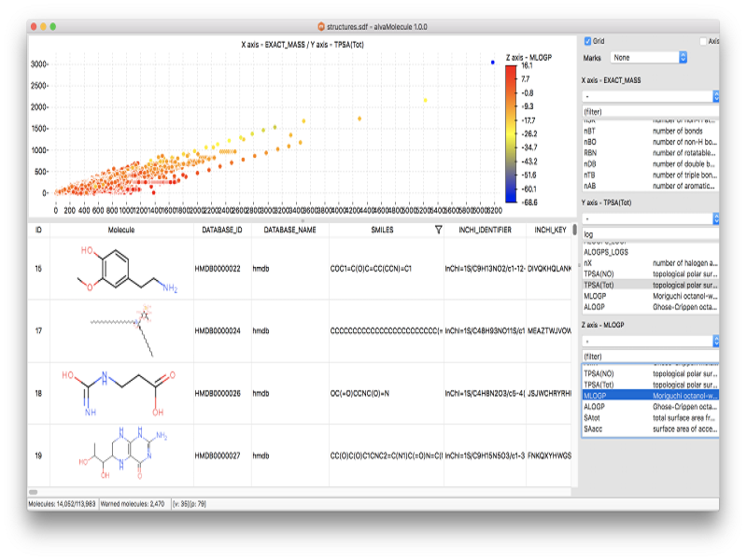The width and height of the screenshot is (747, 560).
Task: Click the alvaMolecule document icon in title bar
Action: click(322, 27)
